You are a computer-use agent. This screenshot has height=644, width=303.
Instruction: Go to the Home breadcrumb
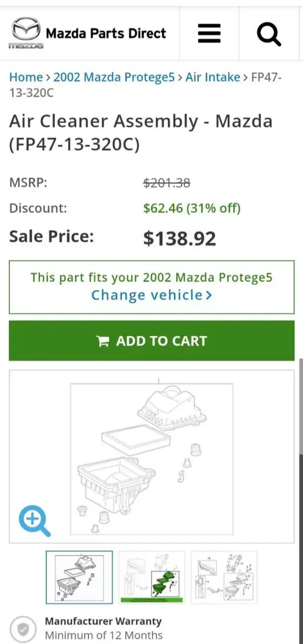point(26,77)
